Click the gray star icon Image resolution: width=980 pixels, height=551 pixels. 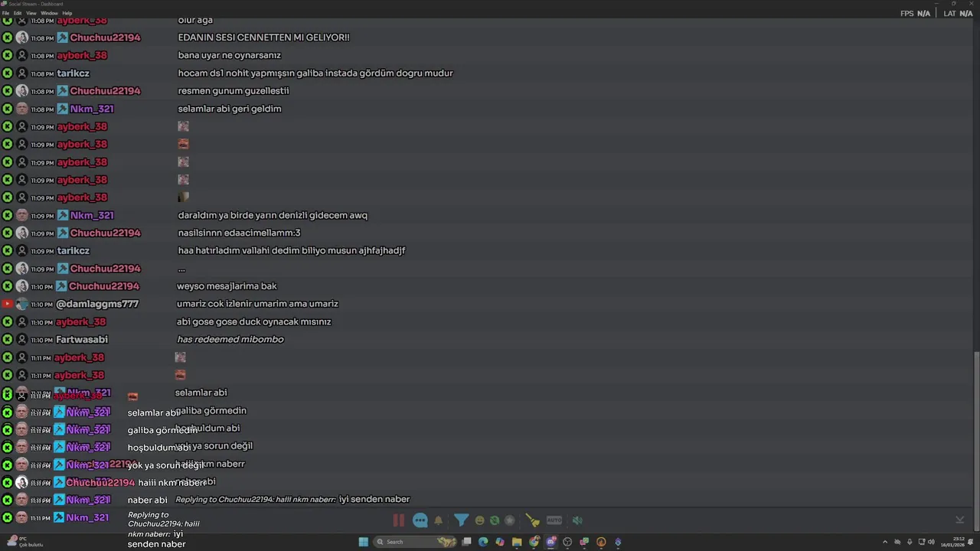(x=510, y=520)
